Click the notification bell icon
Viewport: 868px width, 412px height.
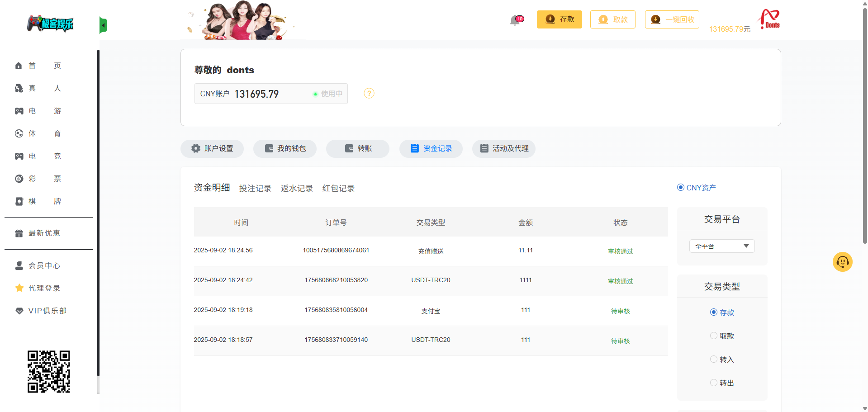pos(515,20)
